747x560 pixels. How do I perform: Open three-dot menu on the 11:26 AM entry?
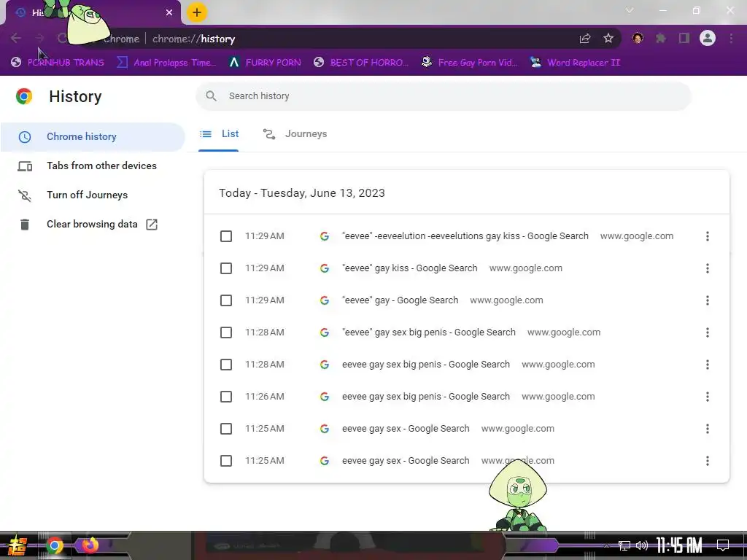pyautogui.click(x=708, y=397)
